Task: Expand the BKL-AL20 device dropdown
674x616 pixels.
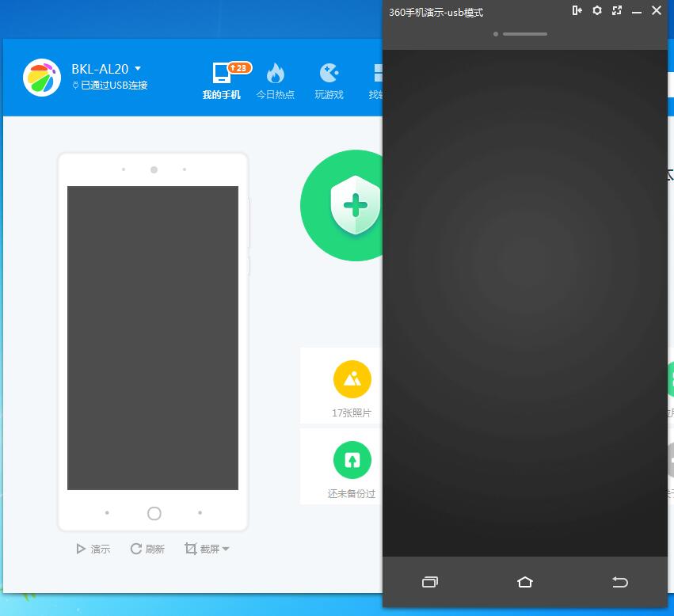Action: click(138, 69)
